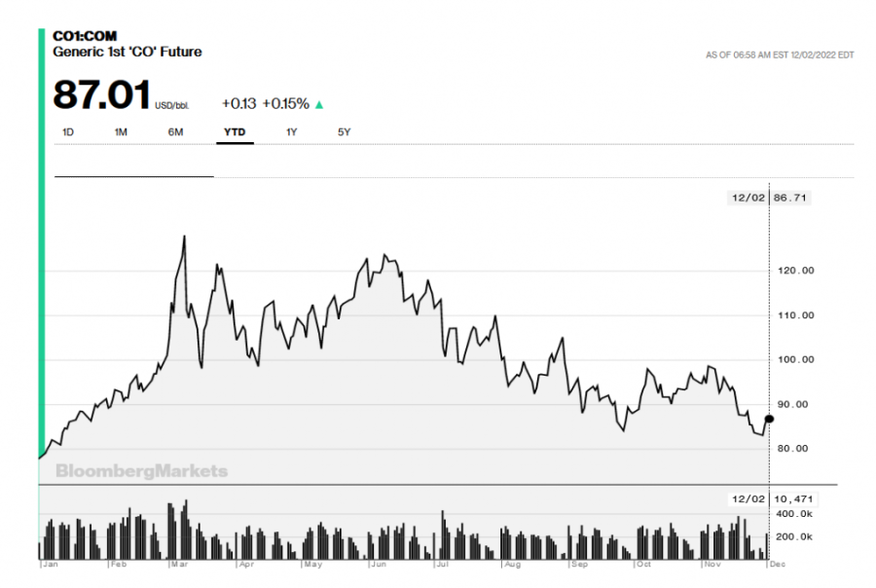Click the 86.71 crosshair price label
This screenshot has width=876, height=588.
click(790, 198)
